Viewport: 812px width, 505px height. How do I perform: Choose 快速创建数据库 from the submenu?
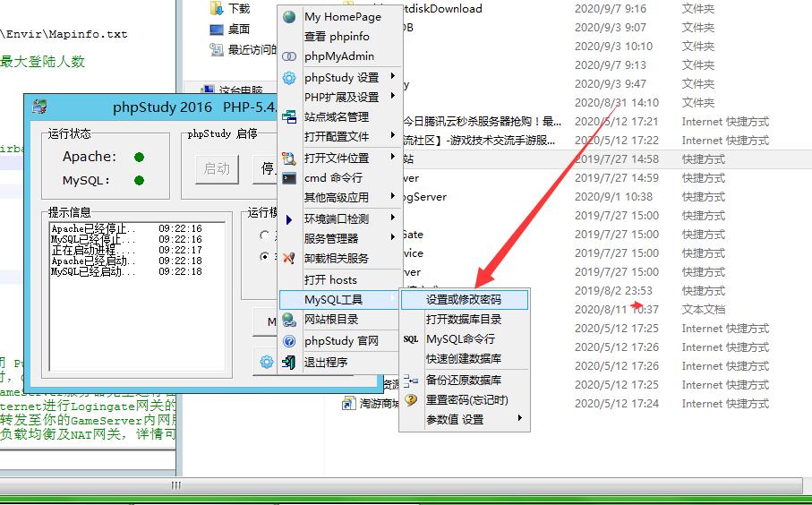tap(465, 358)
